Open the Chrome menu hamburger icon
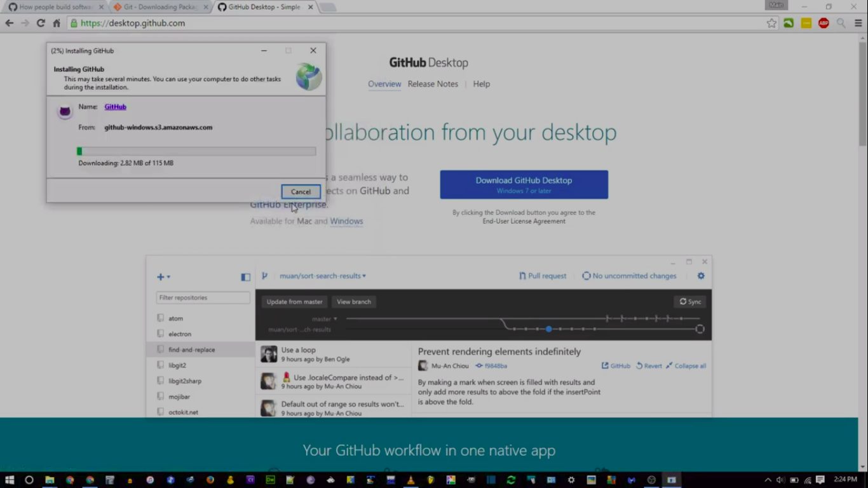Viewport: 868px width, 488px height. 858,23
